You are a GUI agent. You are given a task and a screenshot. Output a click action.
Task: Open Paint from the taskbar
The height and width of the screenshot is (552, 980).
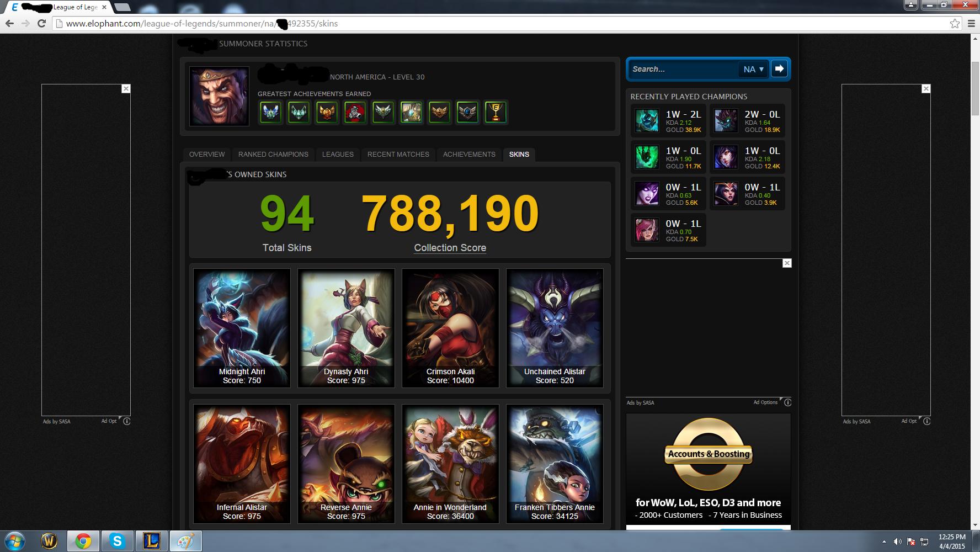pyautogui.click(x=185, y=542)
